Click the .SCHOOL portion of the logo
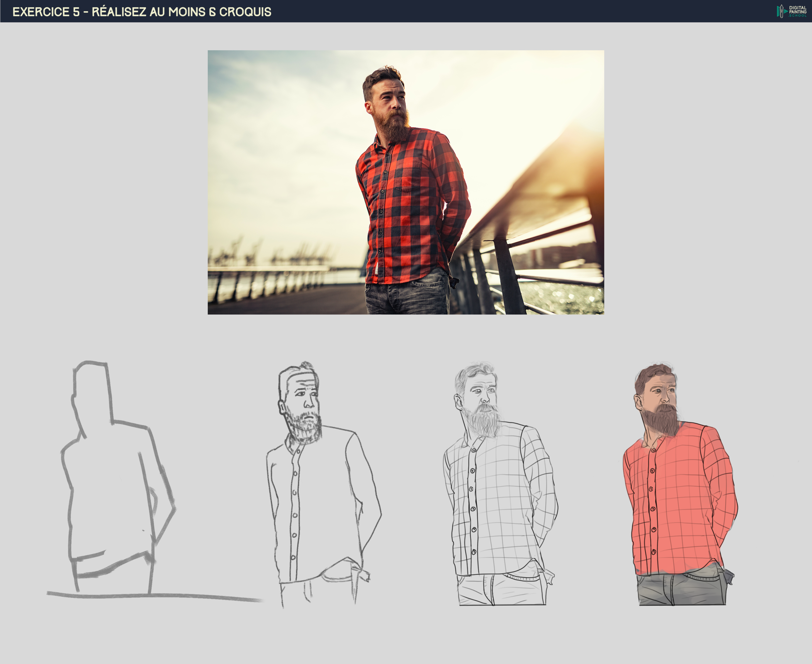This screenshot has width=812, height=664. coord(798,16)
